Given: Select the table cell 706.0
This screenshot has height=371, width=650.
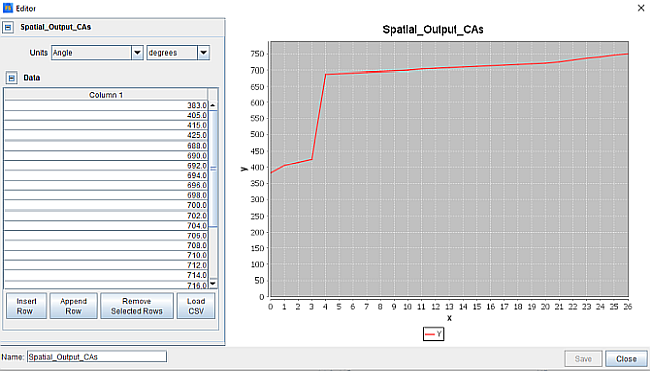Looking at the screenshot, I should pos(106,235).
